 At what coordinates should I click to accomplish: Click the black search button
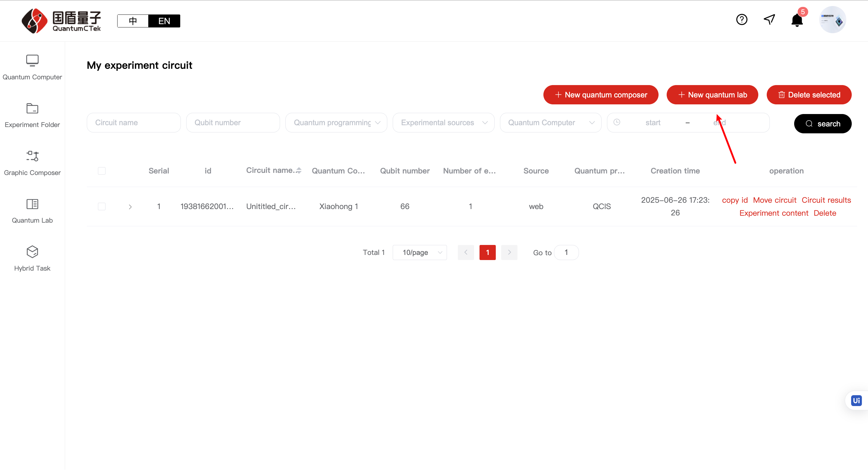(822, 124)
